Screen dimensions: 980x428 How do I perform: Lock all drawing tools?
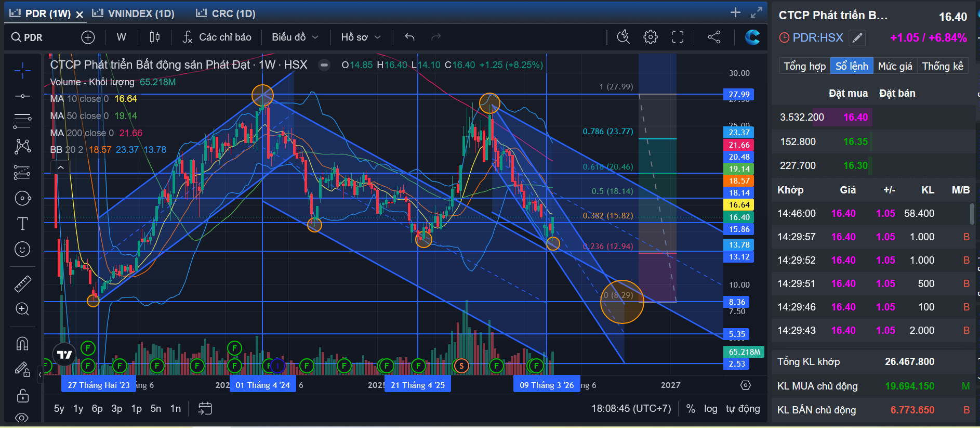pyautogui.click(x=22, y=396)
